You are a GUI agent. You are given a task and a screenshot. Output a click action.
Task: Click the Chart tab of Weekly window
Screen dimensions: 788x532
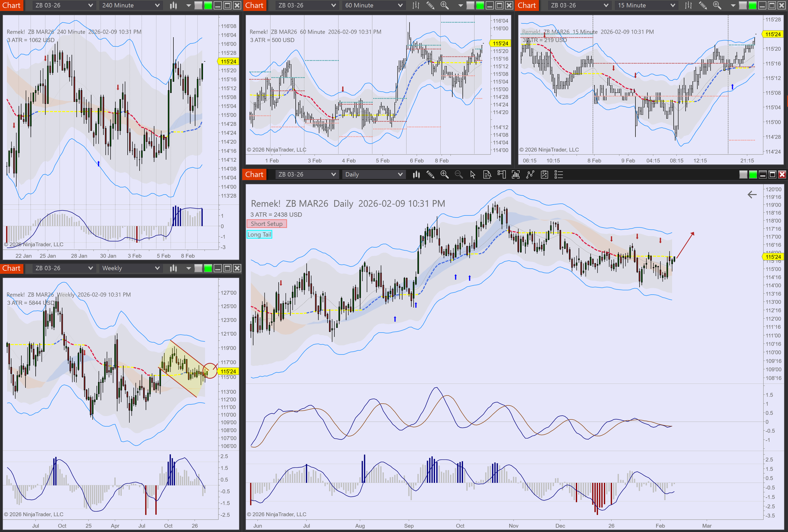[x=12, y=268]
